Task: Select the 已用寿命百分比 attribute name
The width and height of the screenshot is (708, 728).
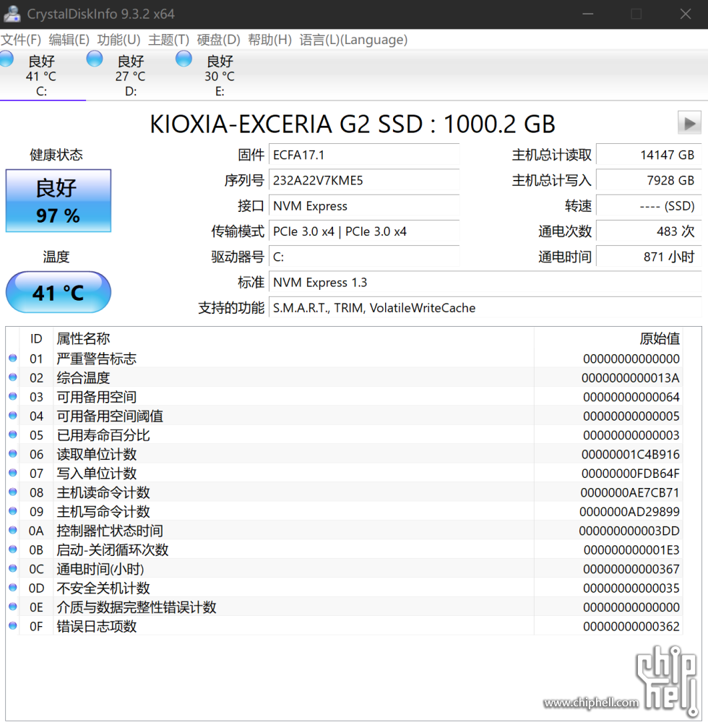Action: [x=103, y=435]
